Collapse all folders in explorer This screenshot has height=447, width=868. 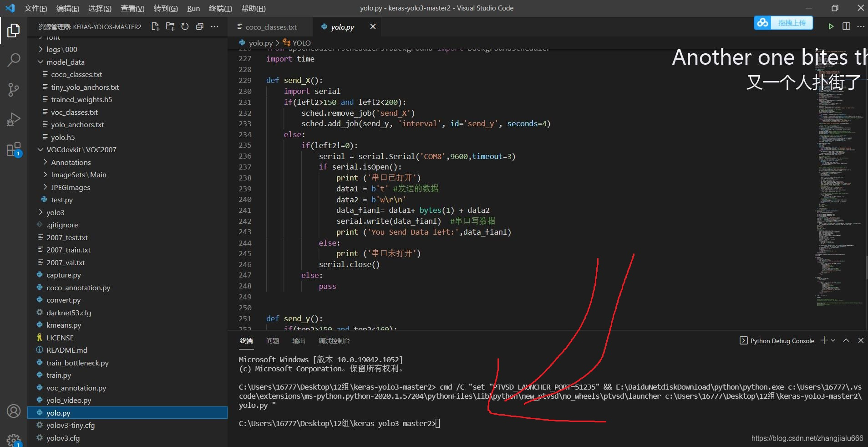pos(199,26)
